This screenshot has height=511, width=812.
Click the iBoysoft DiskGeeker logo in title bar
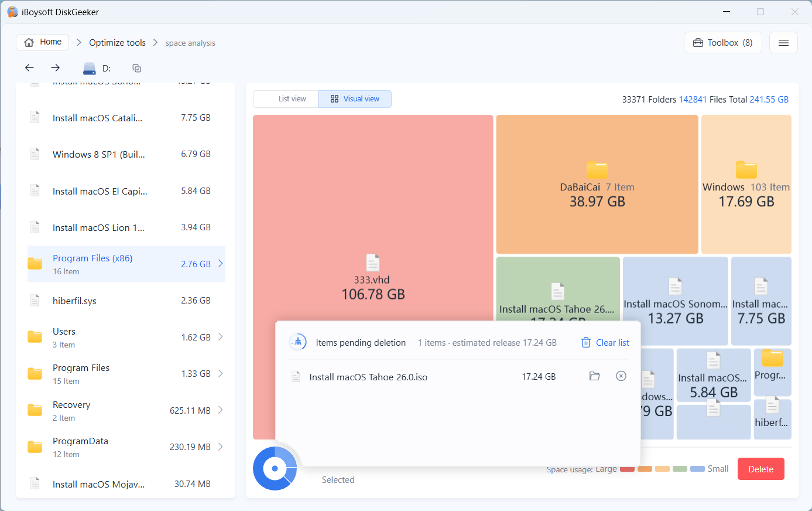pyautogui.click(x=12, y=12)
